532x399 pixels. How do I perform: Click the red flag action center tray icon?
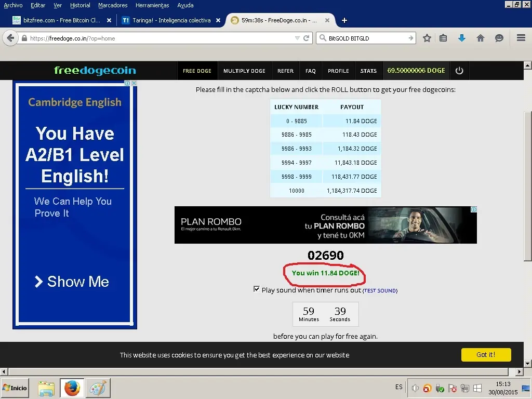click(x=453, y=388)
